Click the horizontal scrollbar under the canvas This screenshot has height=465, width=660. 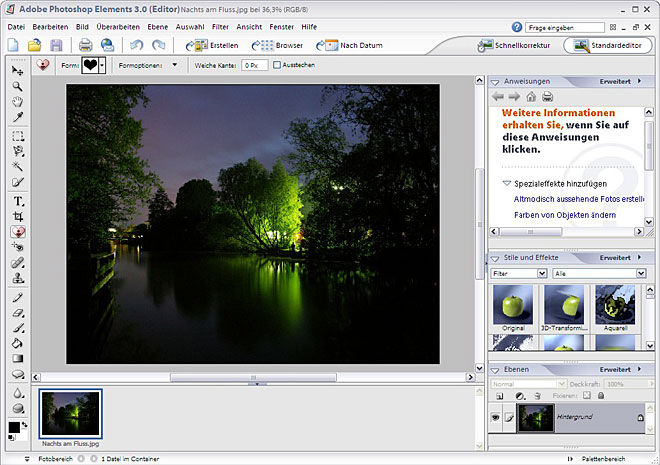pos(253,377)
